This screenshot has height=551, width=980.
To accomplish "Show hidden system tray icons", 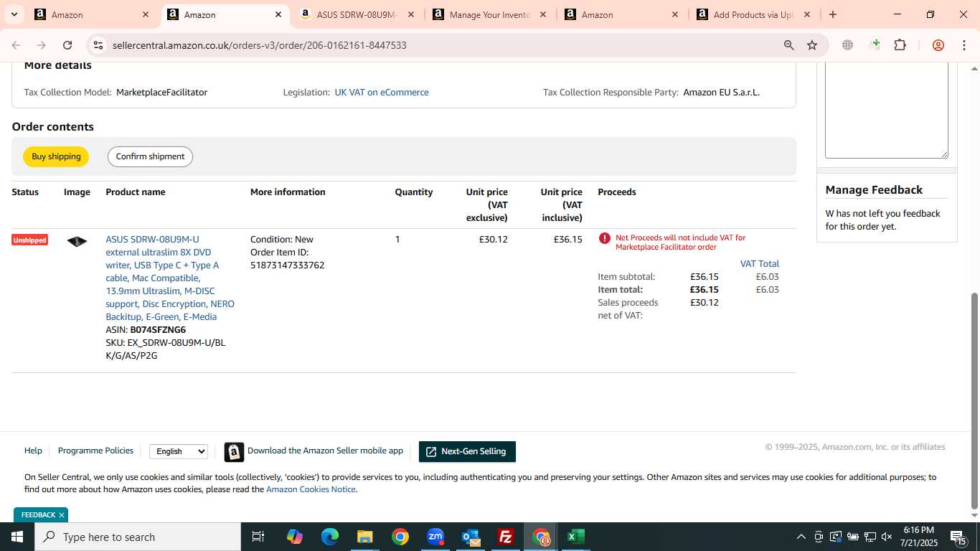I will pos(801,537).
